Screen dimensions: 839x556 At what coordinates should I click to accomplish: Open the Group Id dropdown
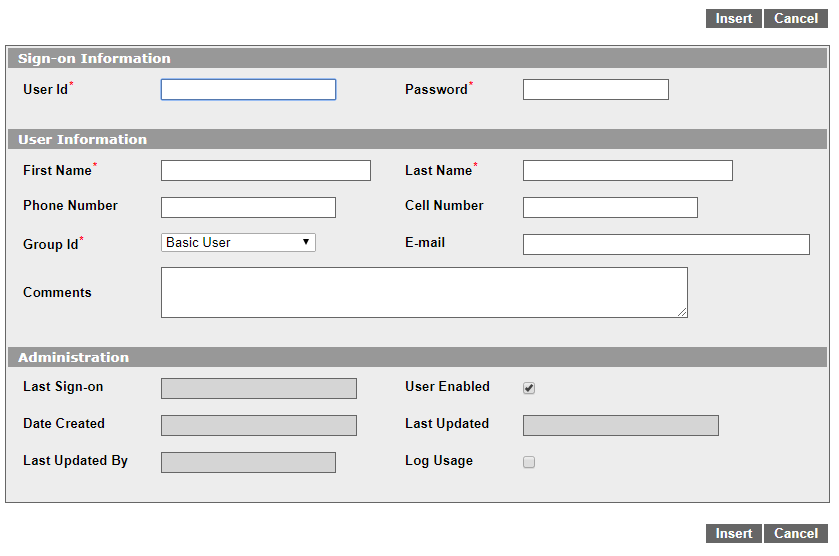[238, 242]
